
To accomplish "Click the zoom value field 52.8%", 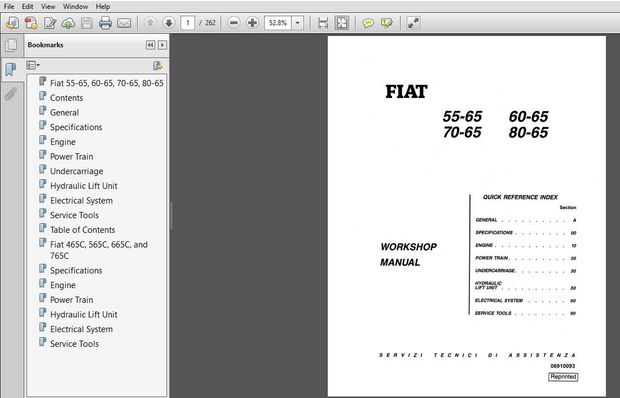I will [278, 23].
